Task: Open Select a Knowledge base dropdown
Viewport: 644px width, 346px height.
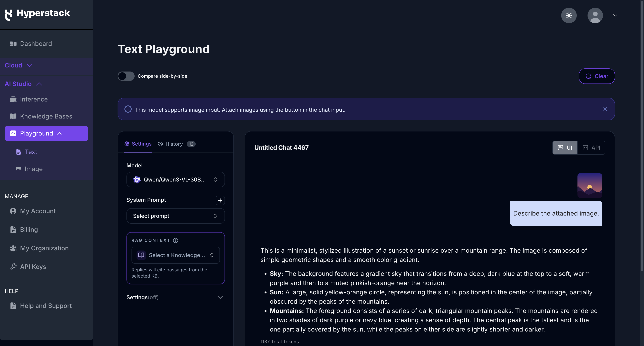Action: [175, 255]
